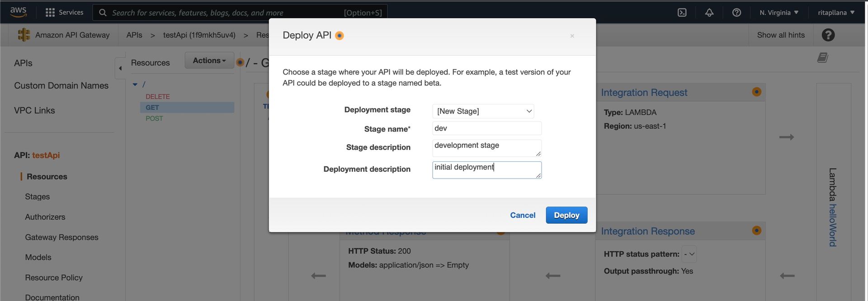Open VPC Links in the sidebar

(34, 110)
